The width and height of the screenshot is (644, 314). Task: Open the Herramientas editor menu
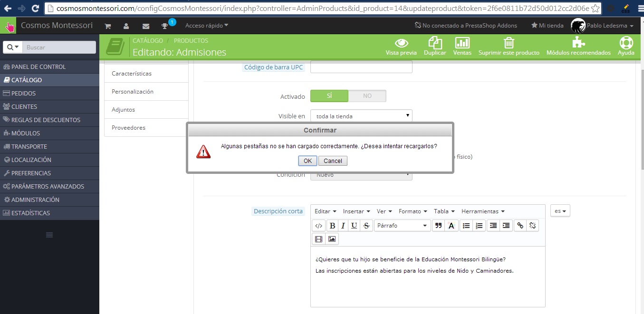tap(483, 211)
